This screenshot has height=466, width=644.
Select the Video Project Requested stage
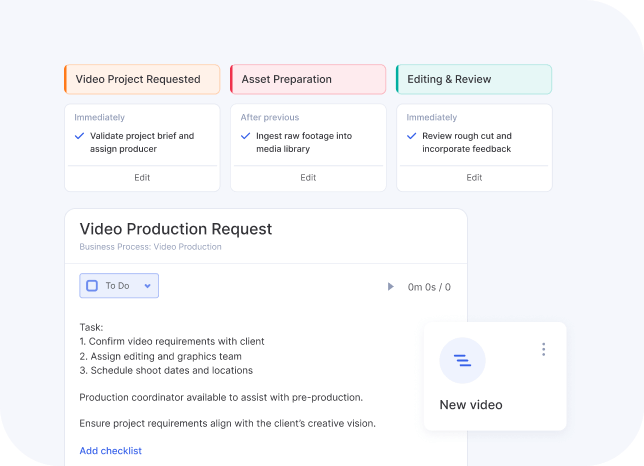click(x=142, y=79)
